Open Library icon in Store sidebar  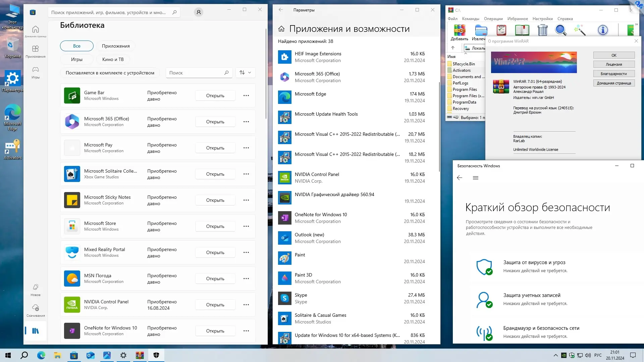pyautogui.click(x=35, y=331)
